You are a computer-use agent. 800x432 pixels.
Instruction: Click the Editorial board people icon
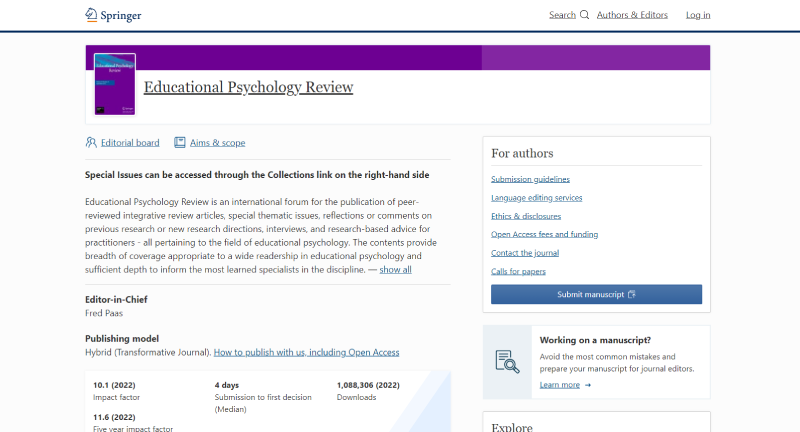pos(91,142)
